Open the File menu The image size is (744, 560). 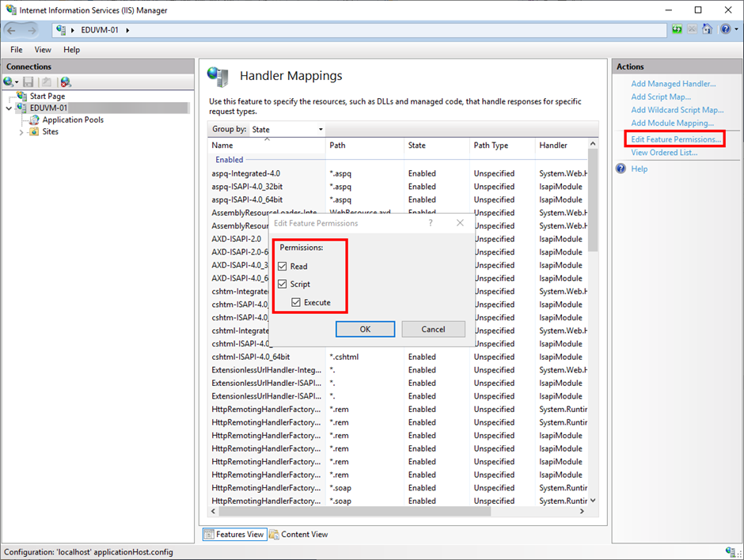(16, 50)
